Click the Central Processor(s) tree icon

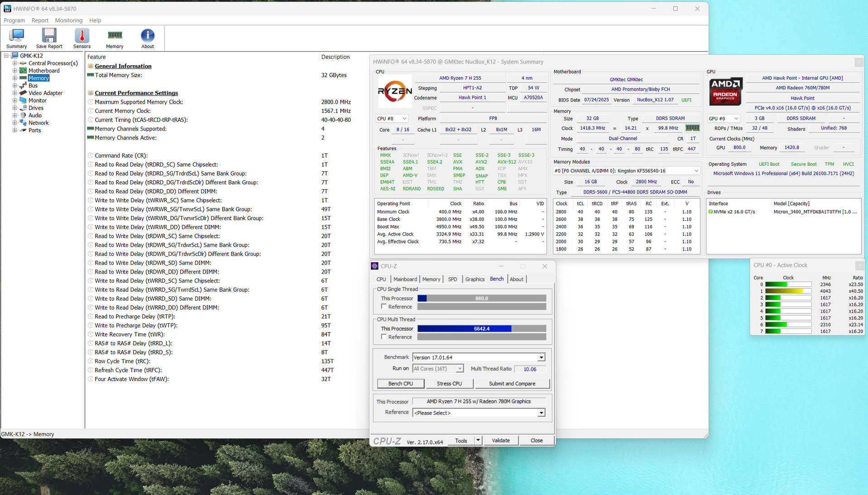23,63
